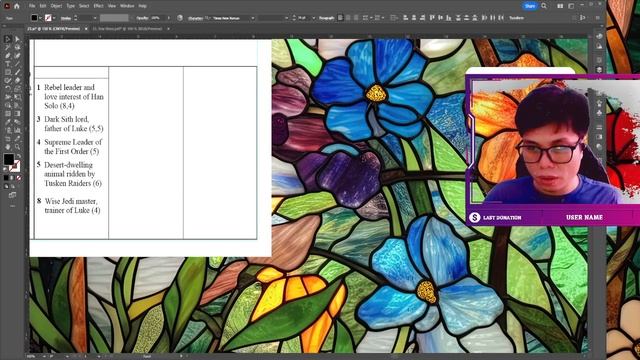Click the black fill swatch in control bar
Image resolution: width=640 pixels, height=360 pixels.
click(34, 18)
